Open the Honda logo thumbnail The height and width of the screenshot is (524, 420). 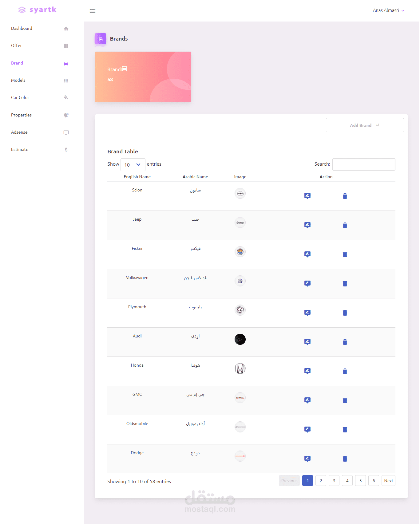pos(240,368)
